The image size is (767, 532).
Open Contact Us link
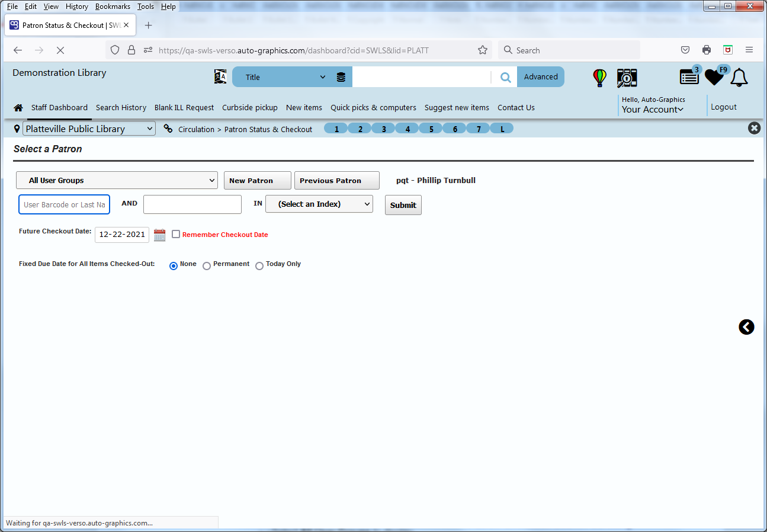coord(516,108)
